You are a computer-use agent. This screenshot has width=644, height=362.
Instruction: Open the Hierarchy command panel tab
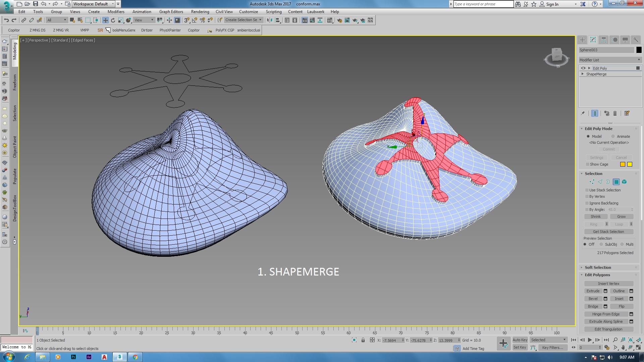pos(604,40)
